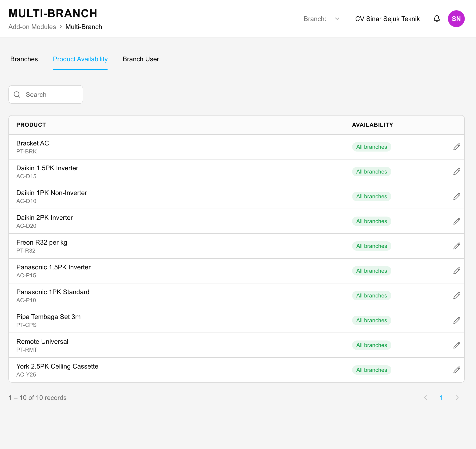Viewport: 476px width, 449px height.
Task: Edit availability for York 2.5PK Ceiling Cassette
Action: click(x=457, y=370)
